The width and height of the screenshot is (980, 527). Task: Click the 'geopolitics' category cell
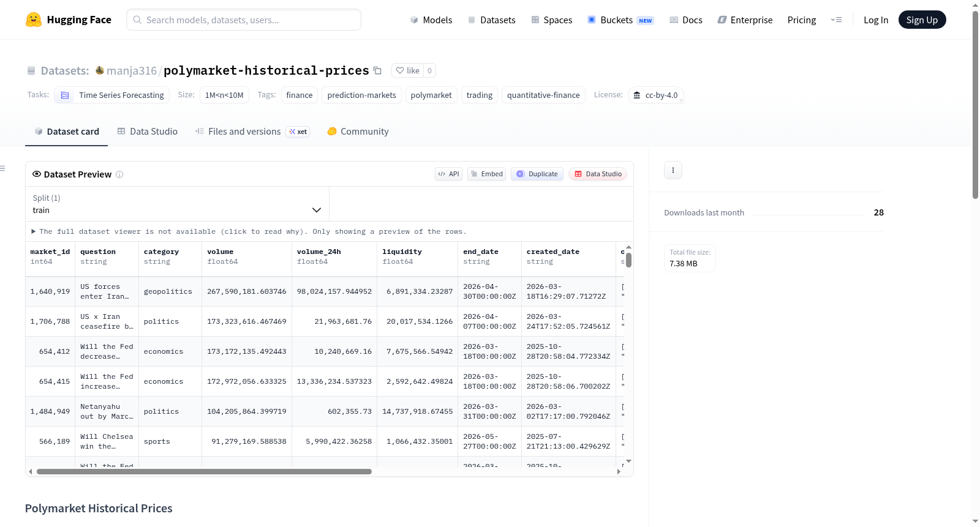click(x=170, y=291)
